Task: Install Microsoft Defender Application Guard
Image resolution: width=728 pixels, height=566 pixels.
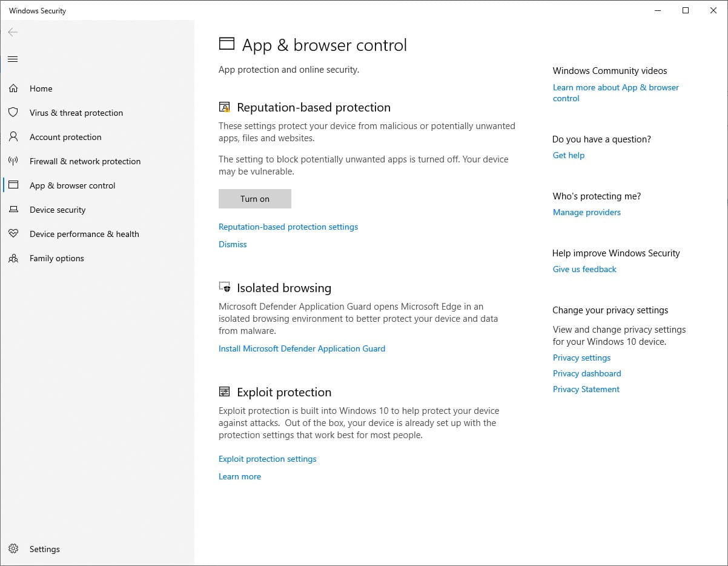Action: 302,348
